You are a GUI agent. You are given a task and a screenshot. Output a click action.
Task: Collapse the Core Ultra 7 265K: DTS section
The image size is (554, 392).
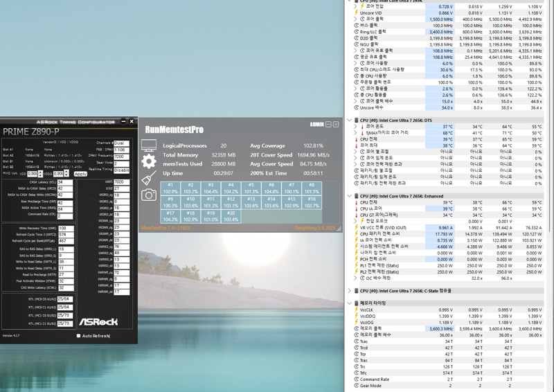(350, 121)
